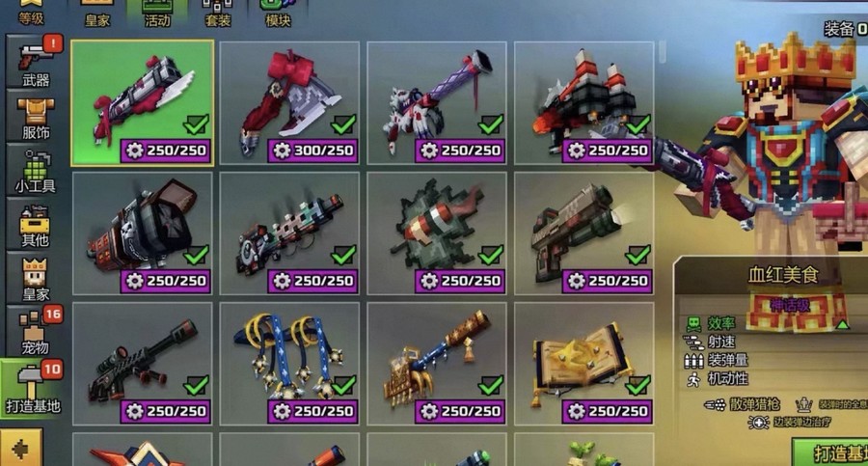Toggle checkmark on the green spiked mine weapon

point(491,255)
